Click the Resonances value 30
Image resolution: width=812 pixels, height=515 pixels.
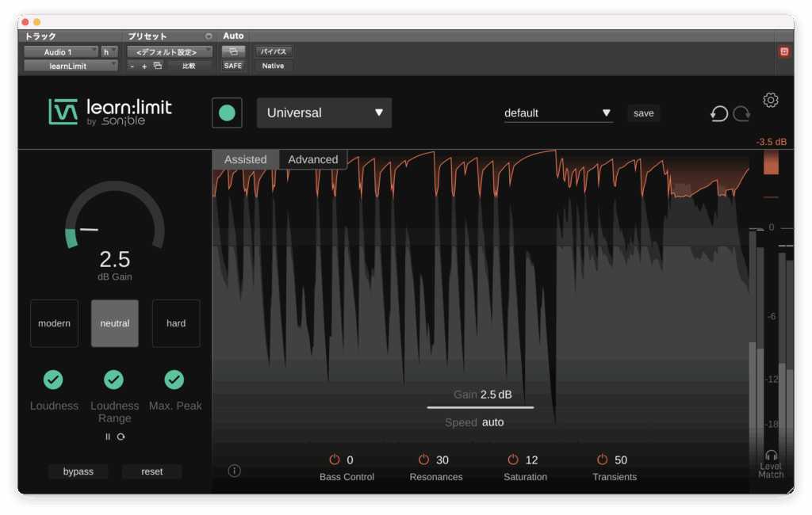click(442, 460)
